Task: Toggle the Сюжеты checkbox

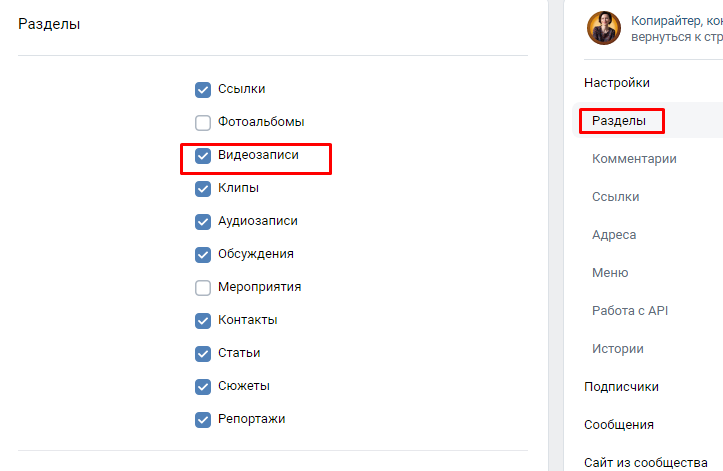Action: click(x=203, y=386)
